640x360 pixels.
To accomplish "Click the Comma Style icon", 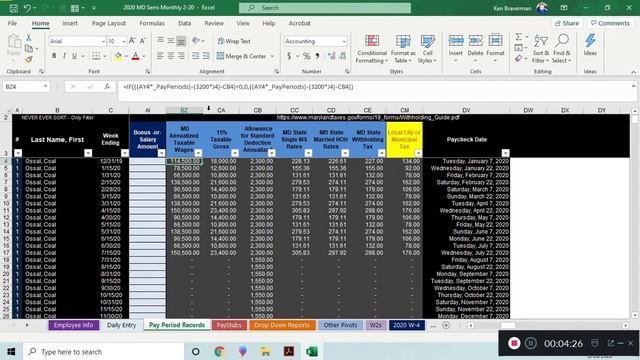I will tap(317, 56).
